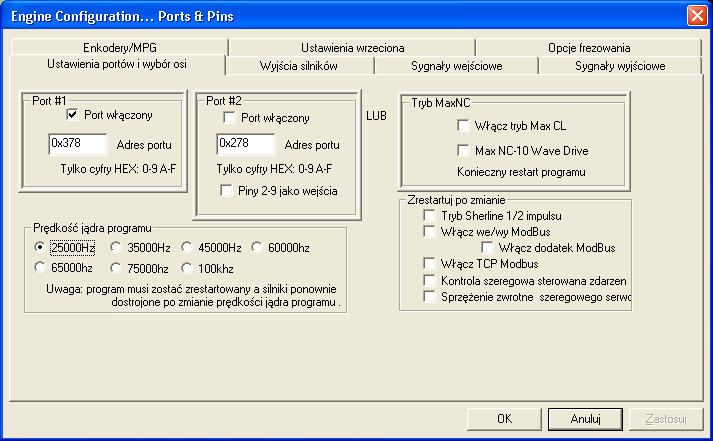Image resolution: width=713 pixels, height=441 pixels.
Task: Open the Opcje frezowania tab
Action: 589,48
